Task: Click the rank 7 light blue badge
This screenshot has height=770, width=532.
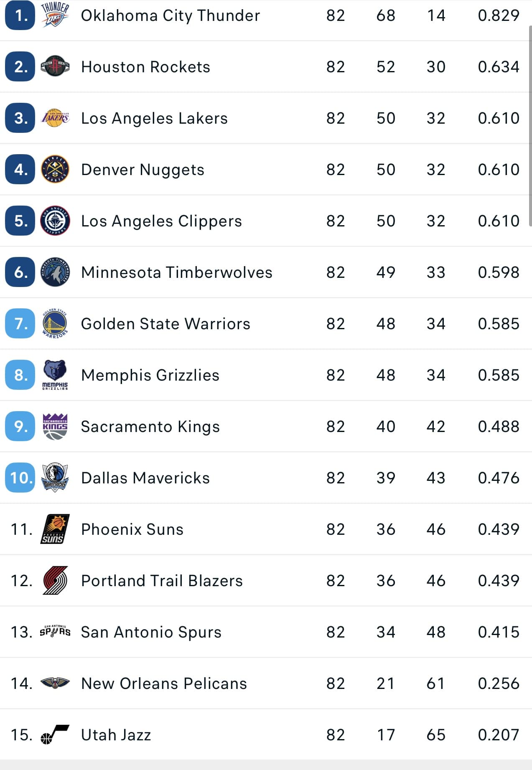Action: [20, 323]
